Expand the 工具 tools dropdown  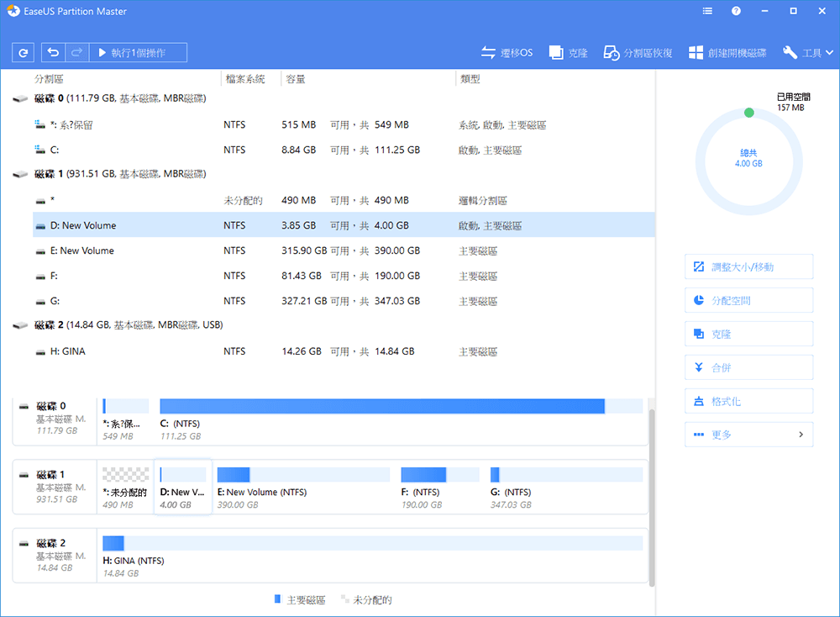click(808, 52)
